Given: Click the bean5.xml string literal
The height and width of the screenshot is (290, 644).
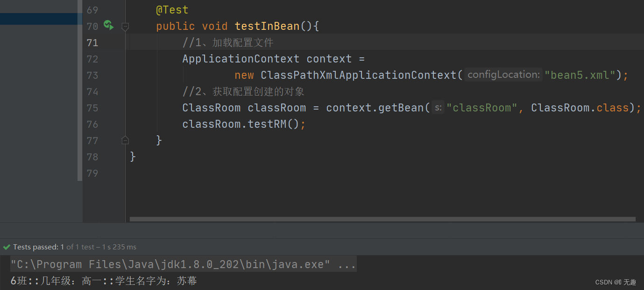Looking at the screenshot, I should [580, 75].
